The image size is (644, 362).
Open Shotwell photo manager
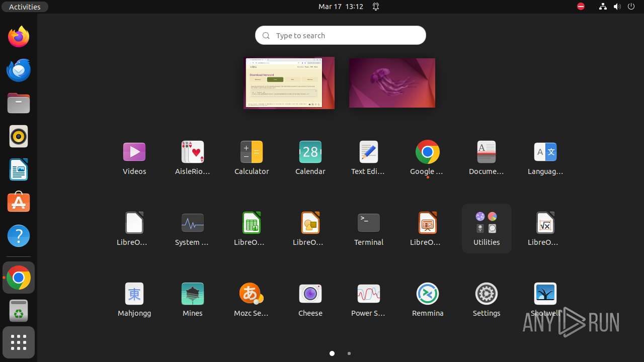tap(545, 300)
